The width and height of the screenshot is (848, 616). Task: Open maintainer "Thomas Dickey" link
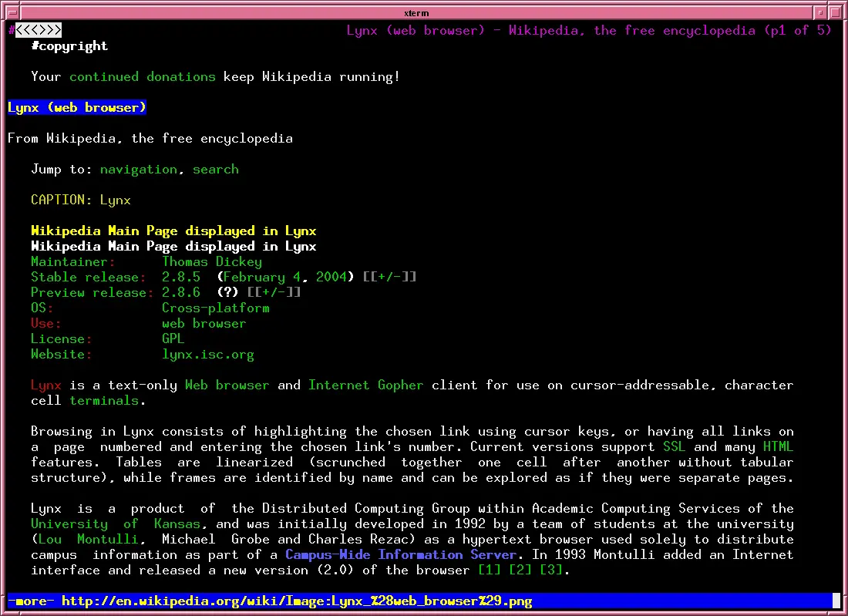(212, 261)
